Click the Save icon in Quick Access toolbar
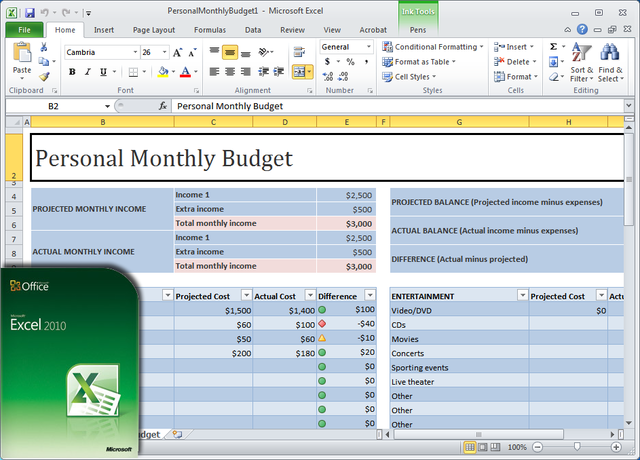640x460 pixels. click(x=30, y=13)
